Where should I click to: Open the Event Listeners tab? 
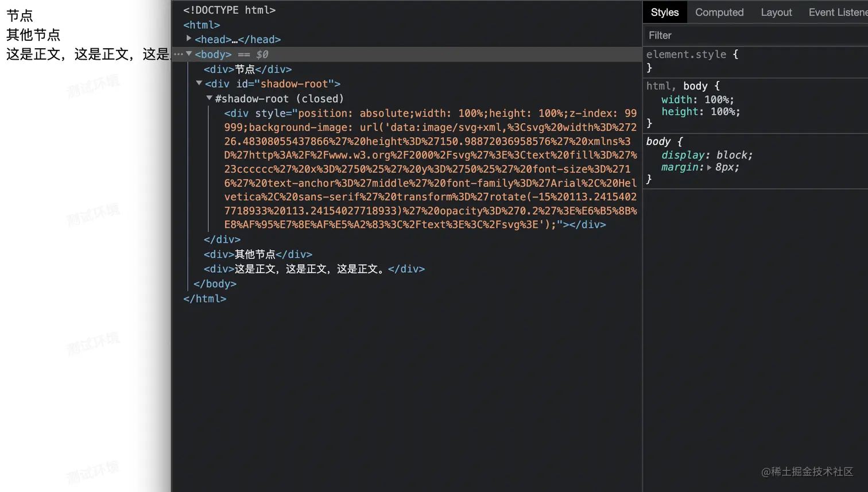pyautogui.click(x=838, y=12)
